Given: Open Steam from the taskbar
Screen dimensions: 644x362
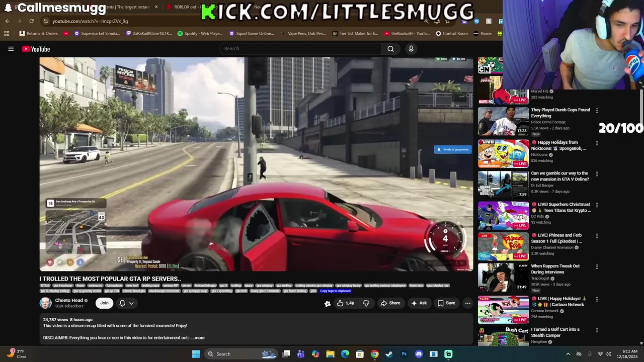Looking at the screenshot, I should click(x=389, y=354).
